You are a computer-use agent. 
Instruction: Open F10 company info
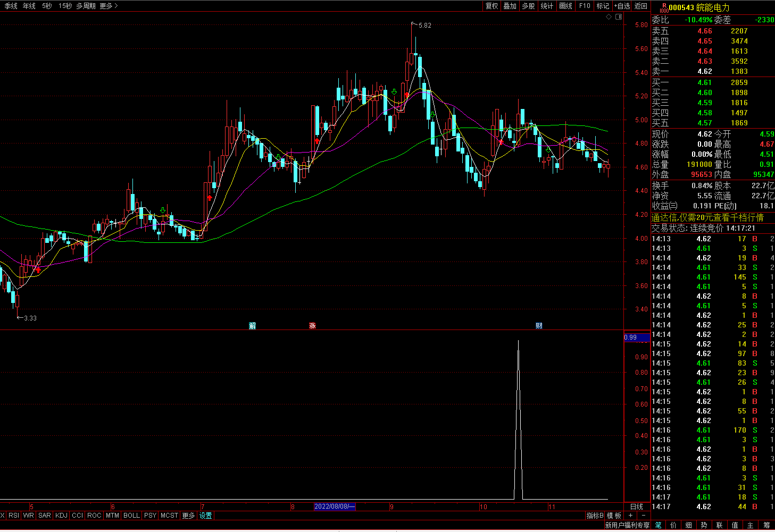pyautogui.click(x=585, y=6)
